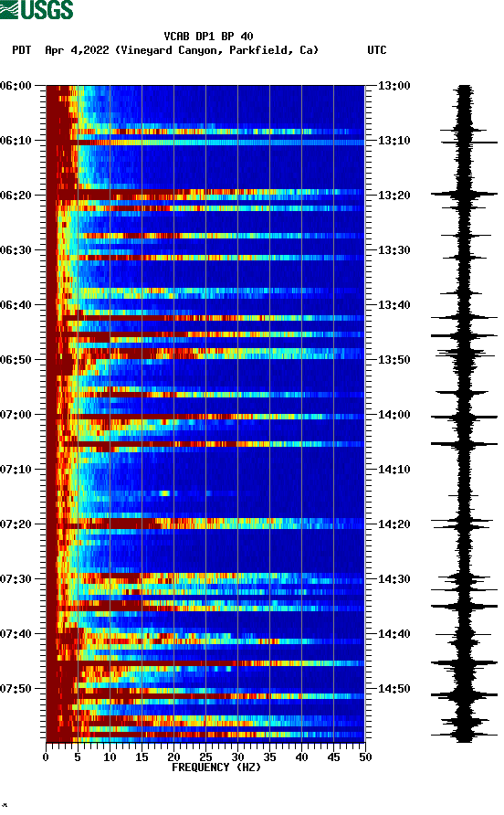This screenshot has width=504, height=815.
Task: Click the '14:40' UTC time label
Action: click(394, 634)
